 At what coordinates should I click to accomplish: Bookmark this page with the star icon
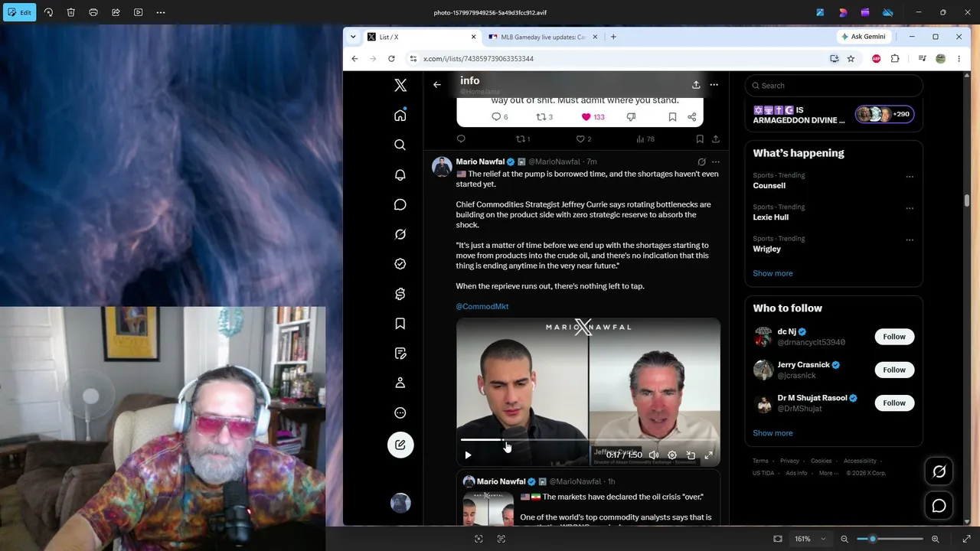coord(851,59)
